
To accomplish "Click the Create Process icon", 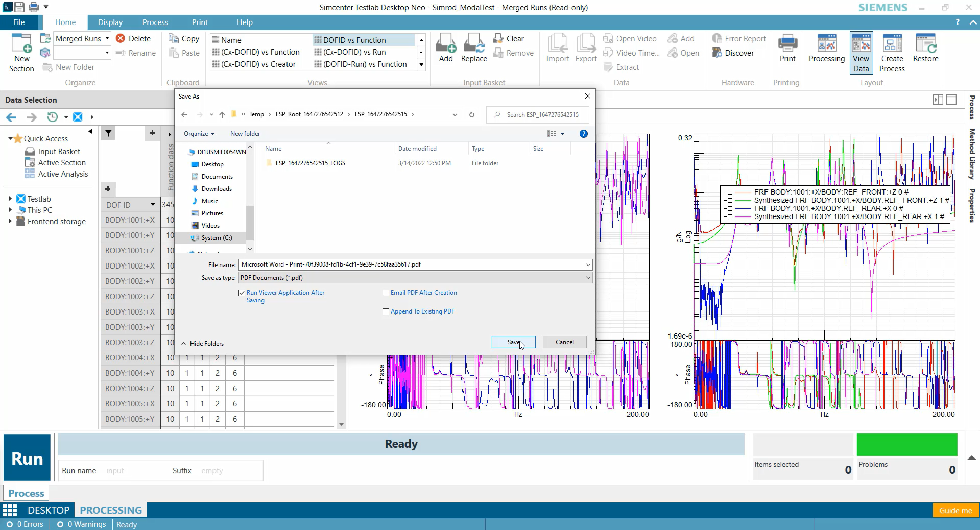I will [x=892, y=49].
